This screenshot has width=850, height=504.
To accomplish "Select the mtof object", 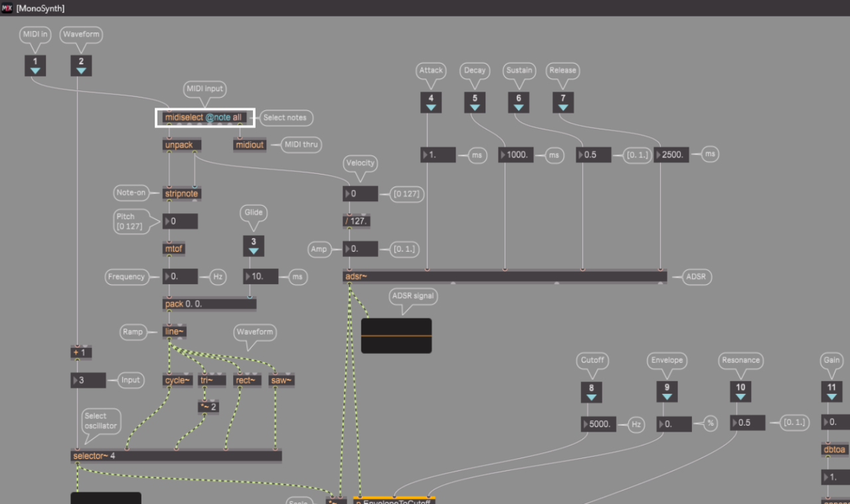I will coord(174,249).
